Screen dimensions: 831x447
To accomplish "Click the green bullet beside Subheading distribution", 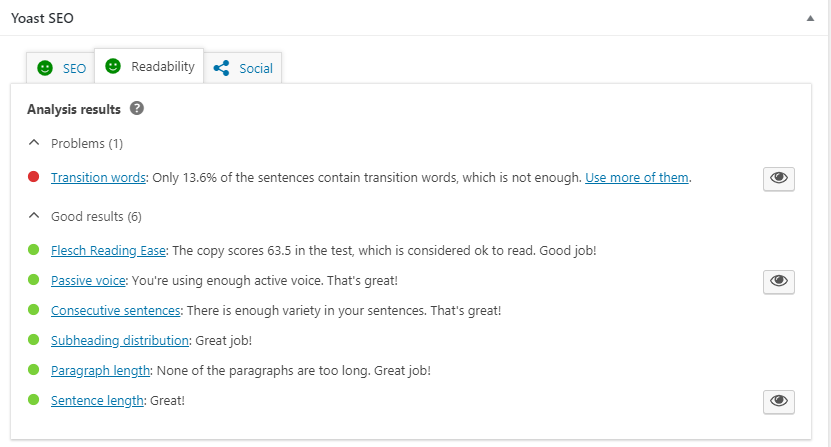I will (33, 339).
